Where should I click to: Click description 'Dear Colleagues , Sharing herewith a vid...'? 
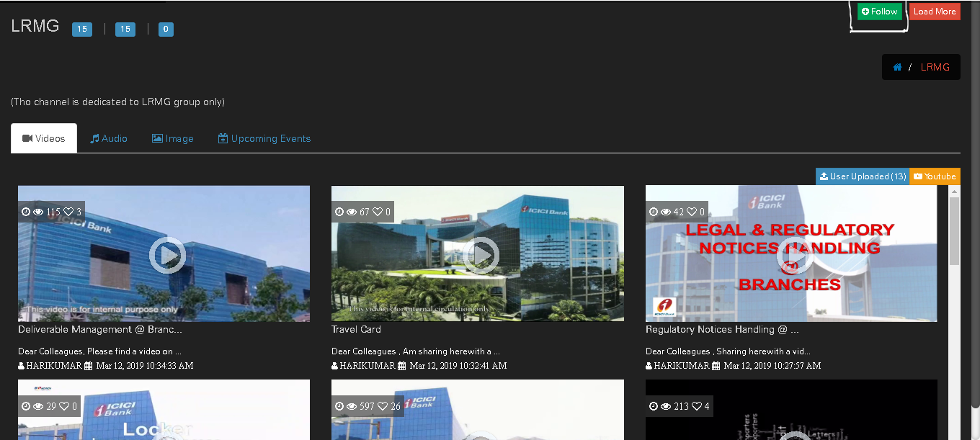tap(728, 351)
